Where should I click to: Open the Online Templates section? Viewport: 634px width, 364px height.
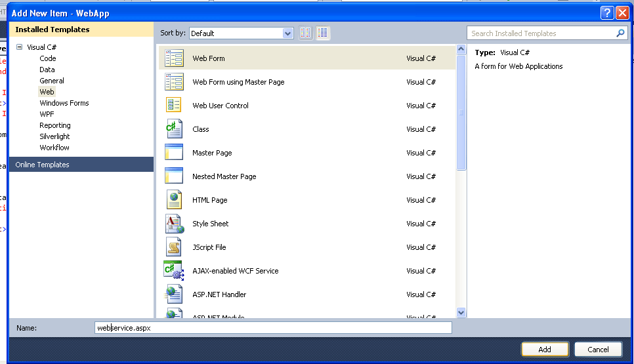click(x=81, y=165)
